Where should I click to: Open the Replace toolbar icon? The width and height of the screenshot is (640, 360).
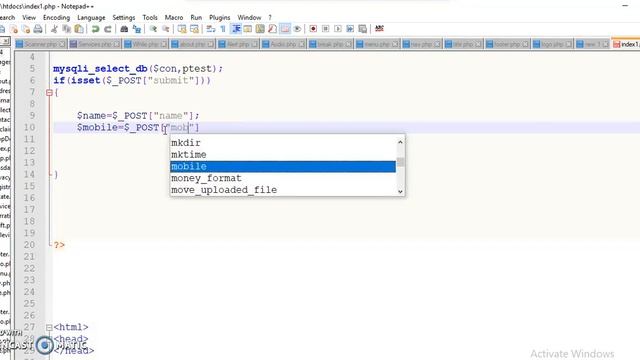(137, 29)
